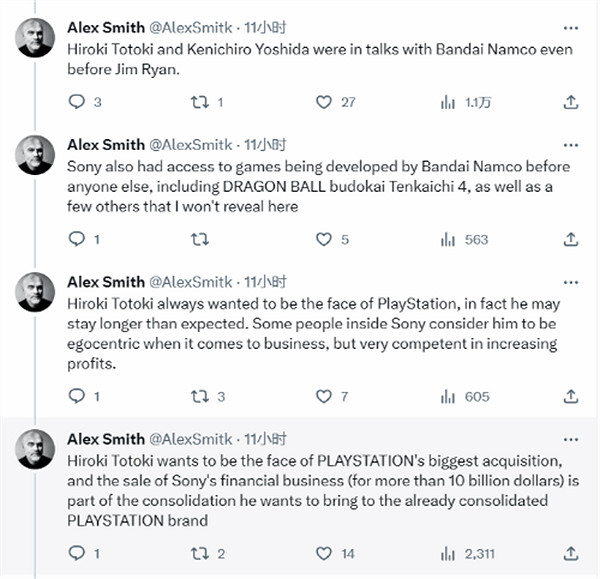Reply to the Bandai Namco talks tweet
Image resolution: width=600 pixels, height=579 pixels.
[78, 102]
